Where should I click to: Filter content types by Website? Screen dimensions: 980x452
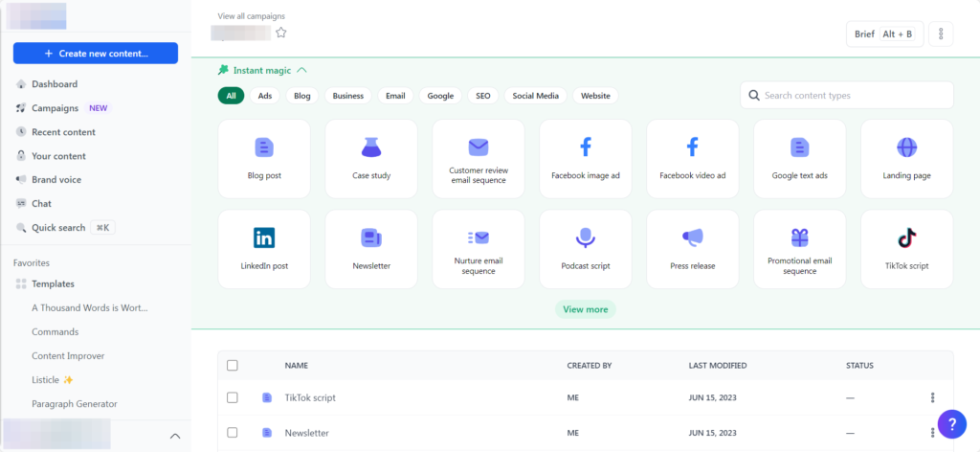(595, 96)
